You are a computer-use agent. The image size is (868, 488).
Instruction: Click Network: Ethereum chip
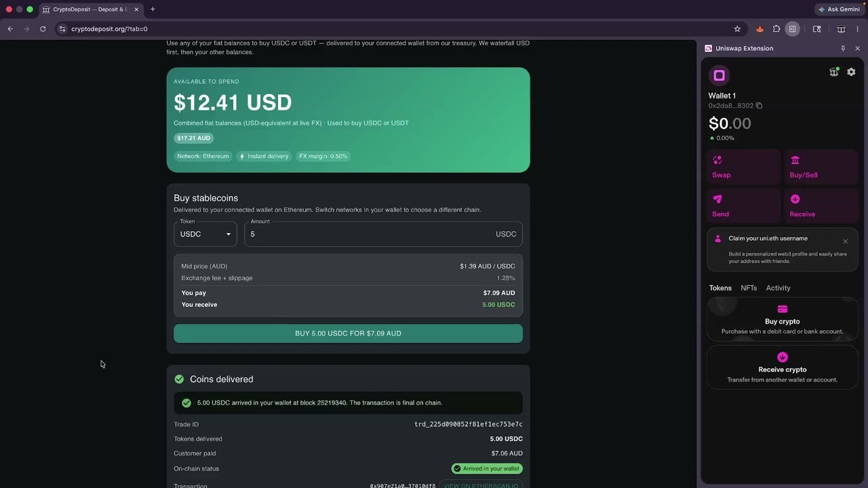(203, 157)
